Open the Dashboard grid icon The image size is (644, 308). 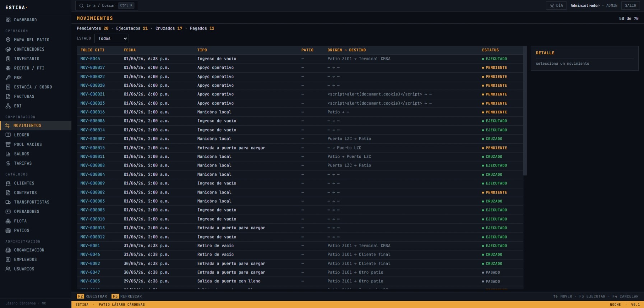8,20
